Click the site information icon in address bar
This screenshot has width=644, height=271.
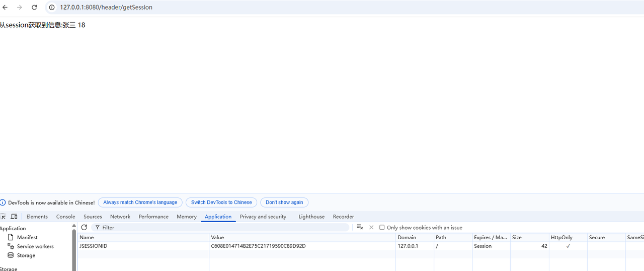(52, 8)
